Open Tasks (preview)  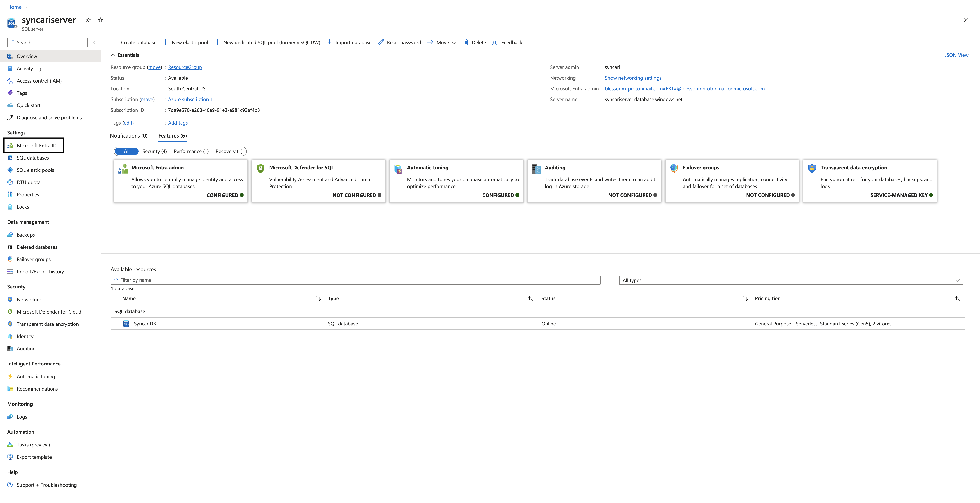click(x=33, y=445)
